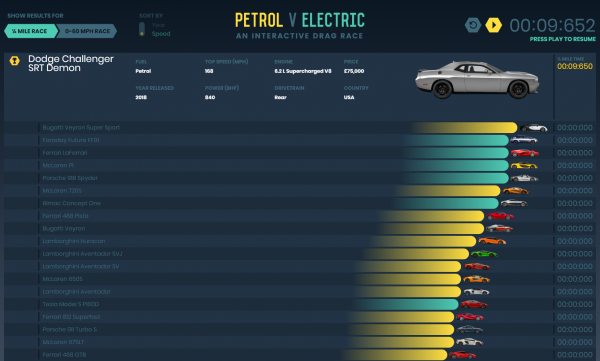Screen dimensions: 600x361
Task: Click the yellow play button to resume
Action: tap(494, 25)
